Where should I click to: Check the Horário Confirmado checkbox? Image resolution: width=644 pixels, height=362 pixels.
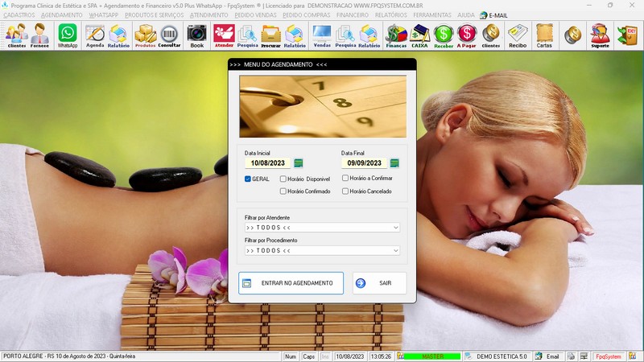283,191
